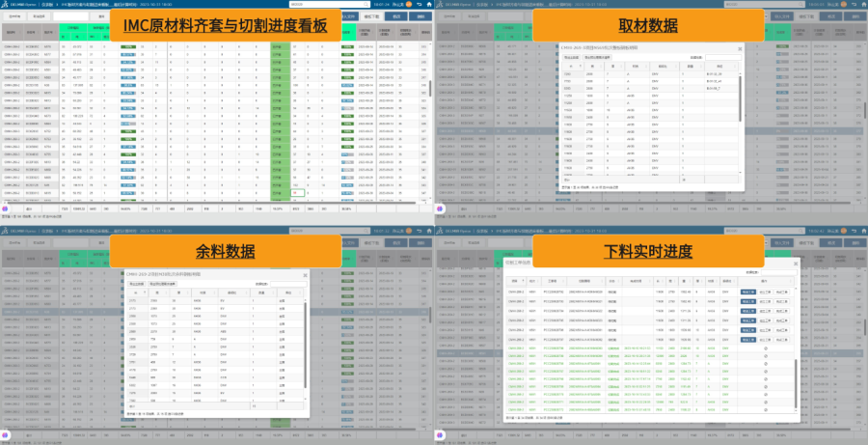Open 工单号 column menu in 切割工单信息 dialog
The width and height of the screenshot is (868, 445).
[563, 281]
